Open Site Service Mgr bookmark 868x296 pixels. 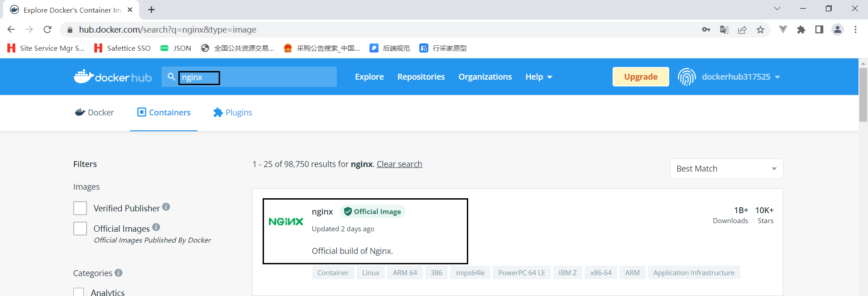[46, 48]
